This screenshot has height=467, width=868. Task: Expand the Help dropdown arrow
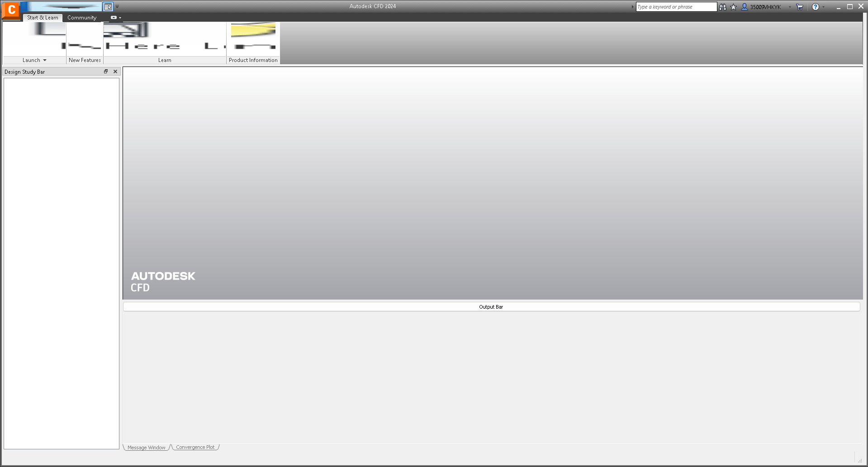[823, 7]
